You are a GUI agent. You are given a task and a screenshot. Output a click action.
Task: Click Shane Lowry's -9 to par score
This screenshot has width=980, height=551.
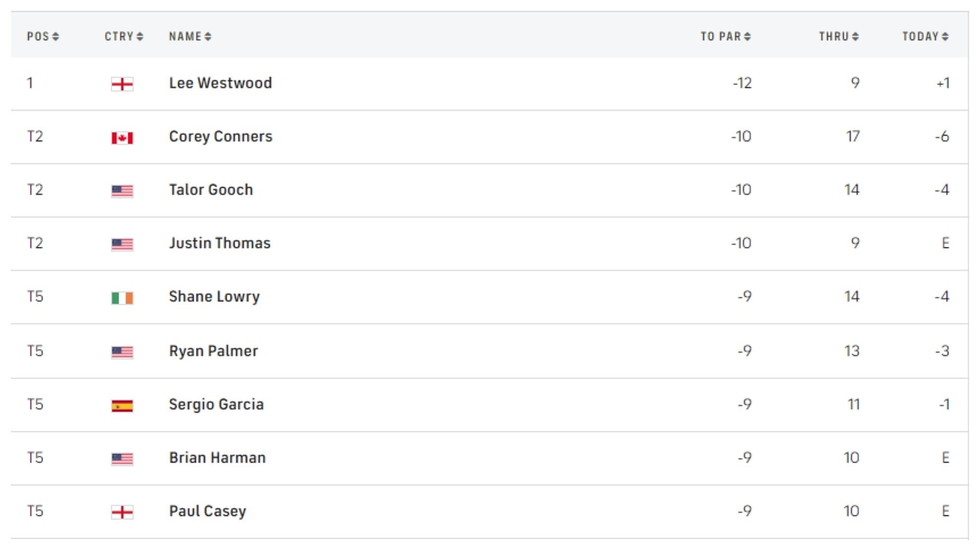(x=744, y=297)
